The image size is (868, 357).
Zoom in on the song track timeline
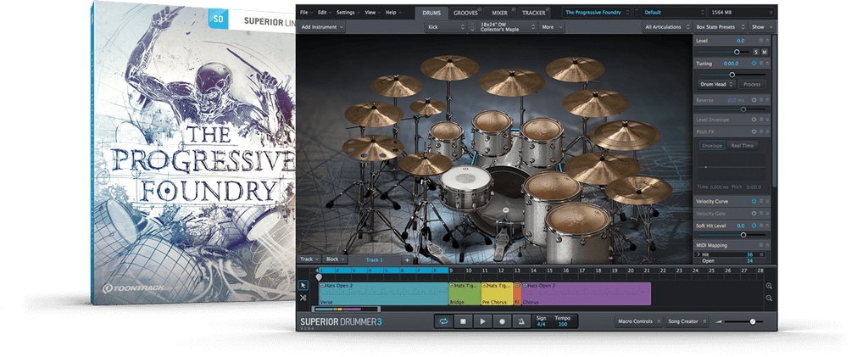pos(770,286)
